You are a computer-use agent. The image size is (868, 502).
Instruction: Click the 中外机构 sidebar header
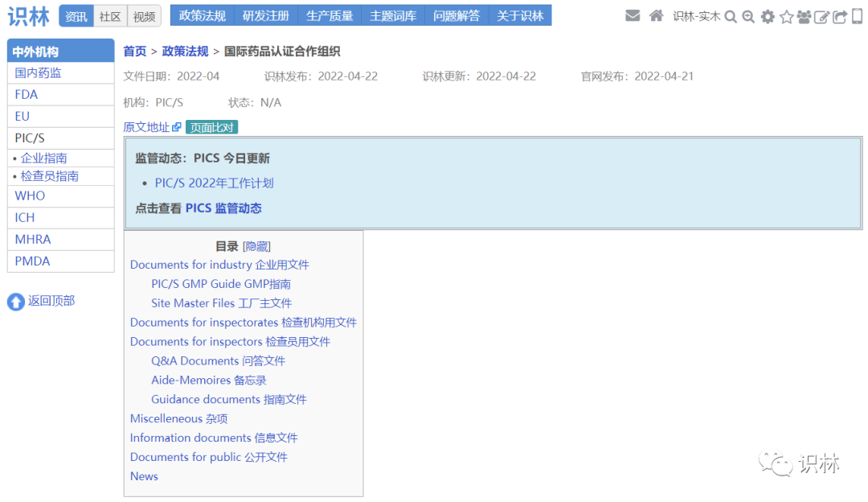pyautogui.click(x=61, y=51)
